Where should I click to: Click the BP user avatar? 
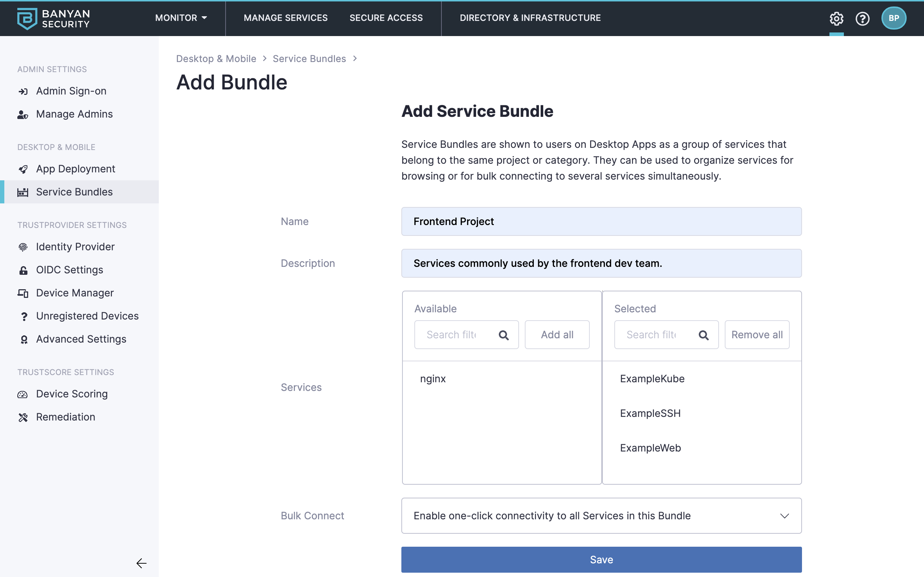[x=893, y=18]
